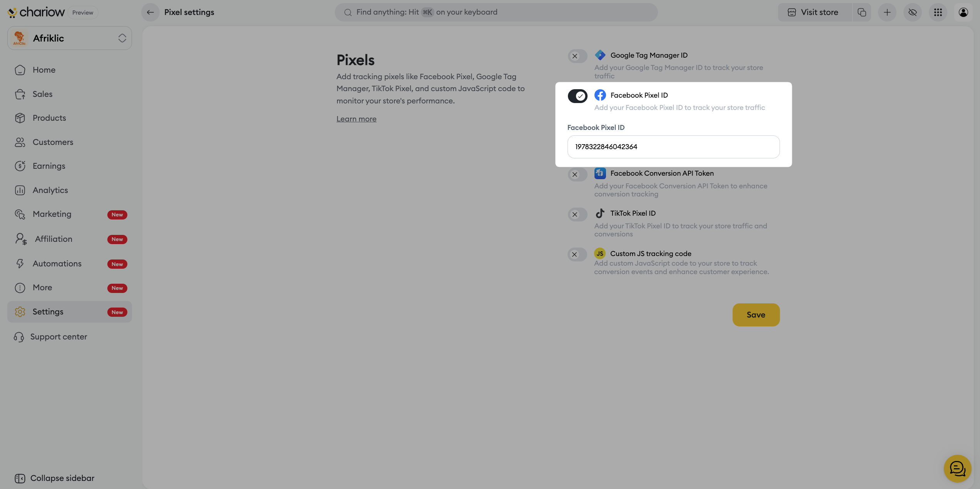Screen dimensions: 980x489
Task: Click the back arrow beside Pixel settings
Action: (150, 12)
